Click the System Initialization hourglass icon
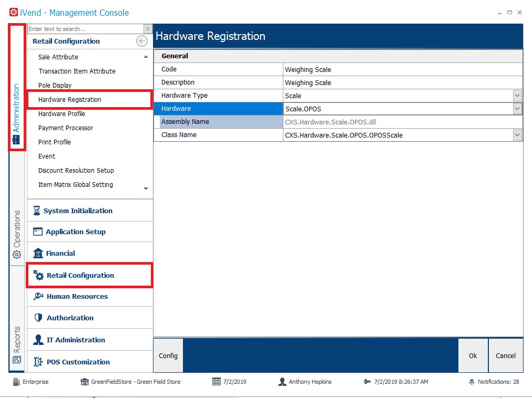Image resolution: width=532 pixels, height=398 pixels. point(37,211)
